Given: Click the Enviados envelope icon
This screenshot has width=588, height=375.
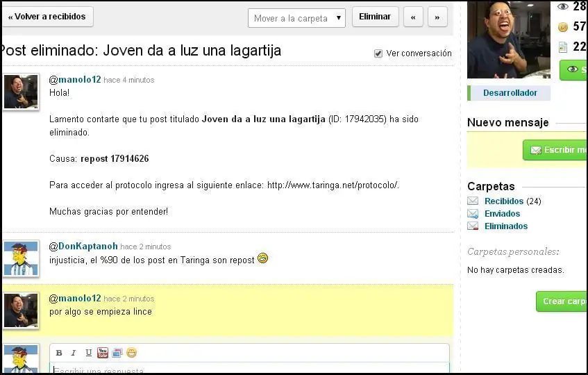Looking at the screenshot, I should [x=473, y=214].
